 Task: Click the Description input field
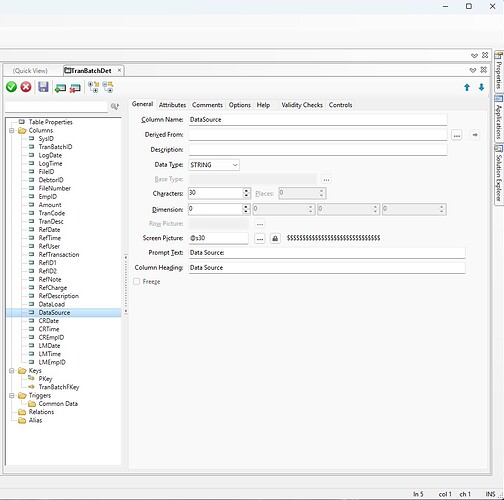click(318, 150)
